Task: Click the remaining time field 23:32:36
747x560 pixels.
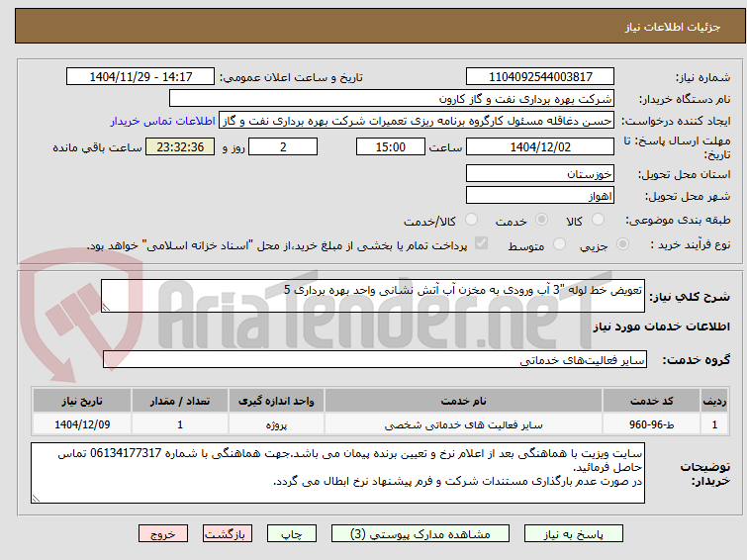Action: tap(180, 146)
